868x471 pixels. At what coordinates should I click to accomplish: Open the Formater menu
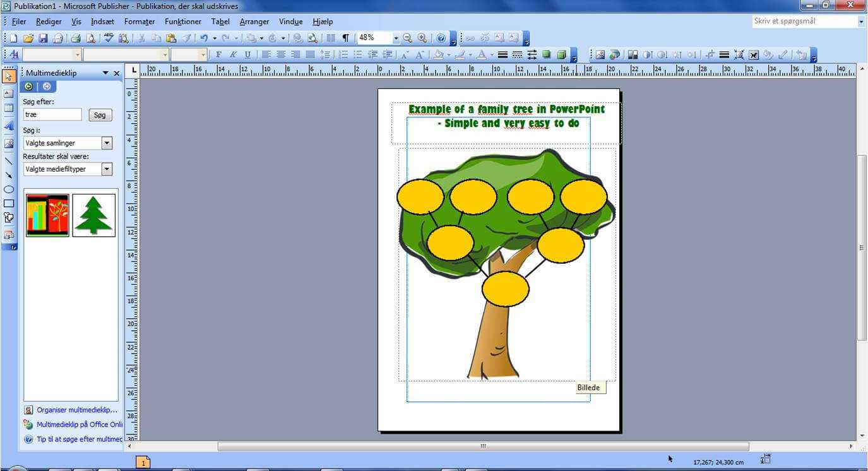point(140,21)
